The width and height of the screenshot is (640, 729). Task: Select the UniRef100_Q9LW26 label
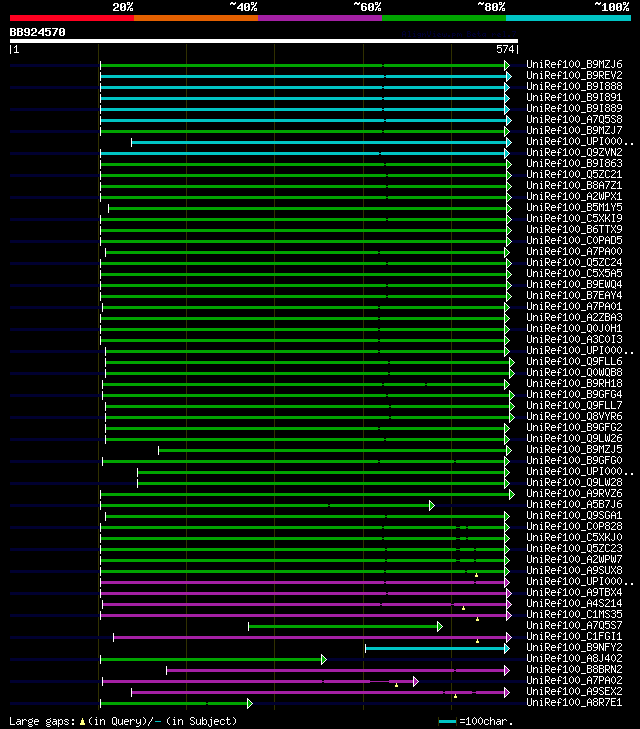(574, 438)
